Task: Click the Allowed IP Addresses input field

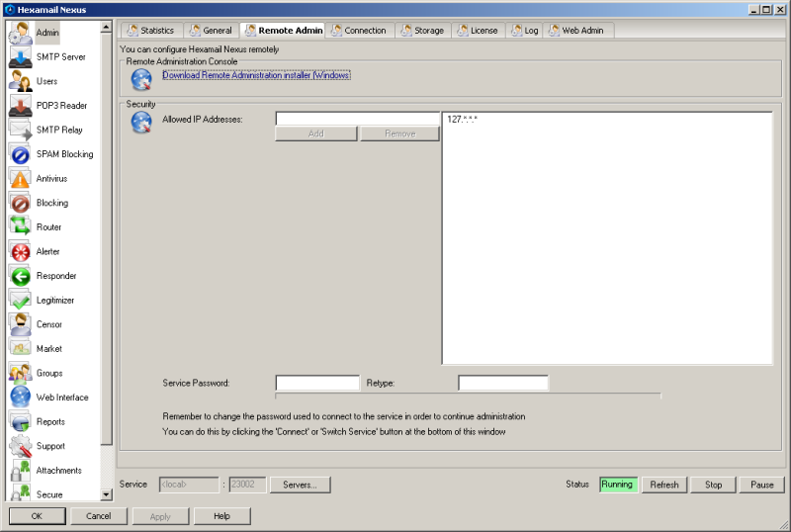Action: pos(357,119)
